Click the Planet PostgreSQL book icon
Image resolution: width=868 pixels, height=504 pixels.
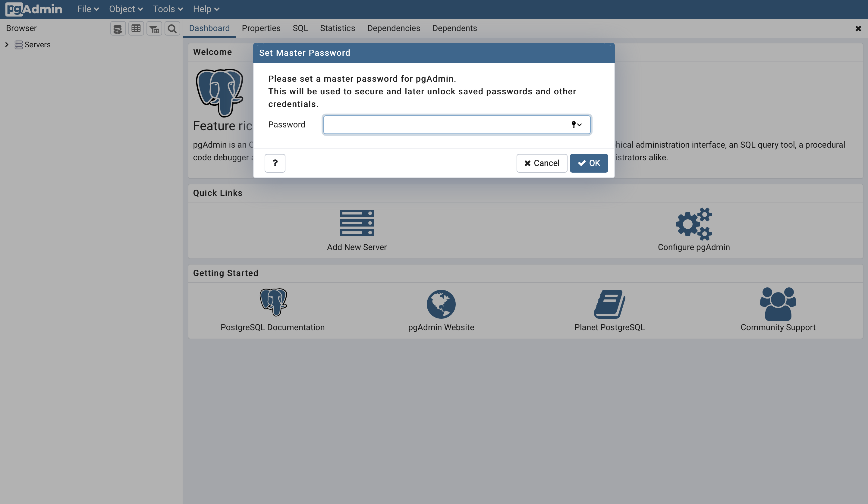point(609,303)
